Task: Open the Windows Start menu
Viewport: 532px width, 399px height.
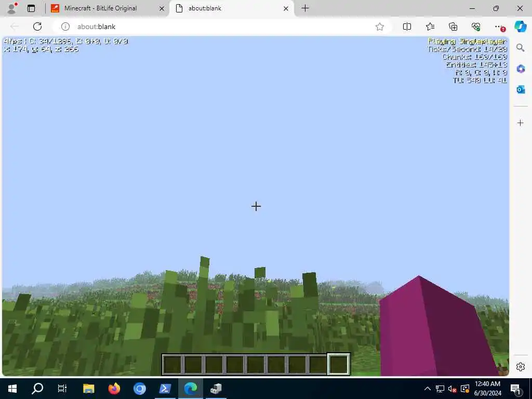Action: (12, 389)
